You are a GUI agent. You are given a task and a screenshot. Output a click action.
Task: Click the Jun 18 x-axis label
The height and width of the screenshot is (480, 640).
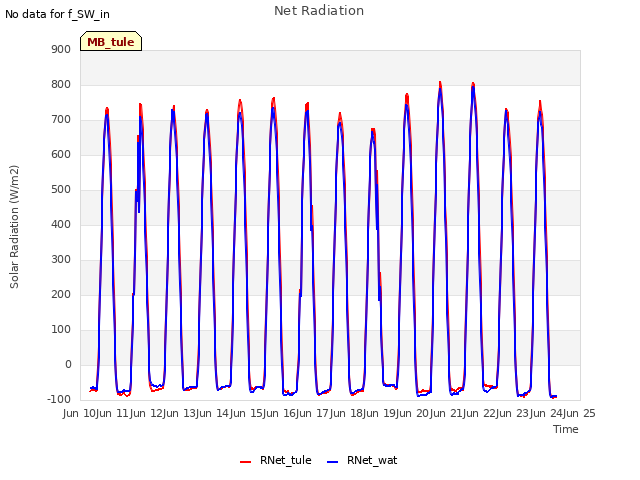(x=347, y=413)
